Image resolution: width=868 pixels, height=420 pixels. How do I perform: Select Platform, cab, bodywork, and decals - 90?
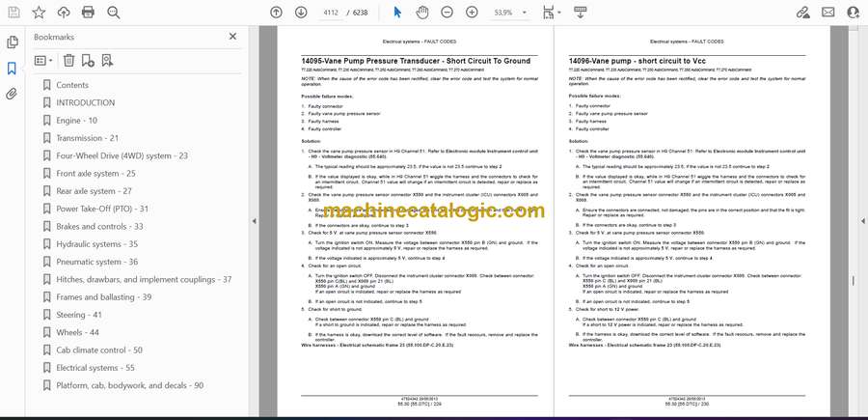(130, 385)
